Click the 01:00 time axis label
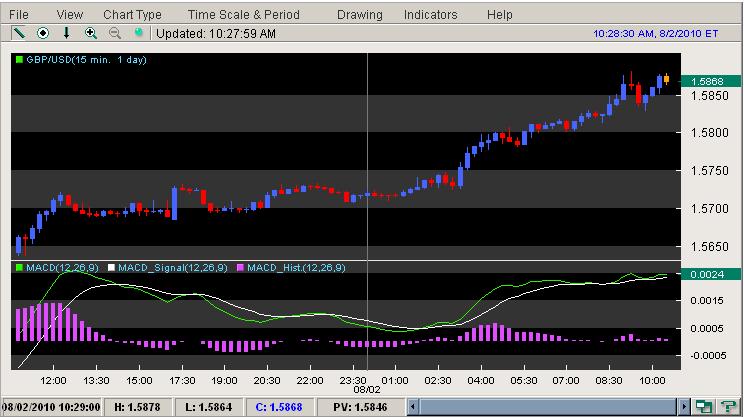The height and width of the screenshot is (417, 744). [x=395, y=381]
